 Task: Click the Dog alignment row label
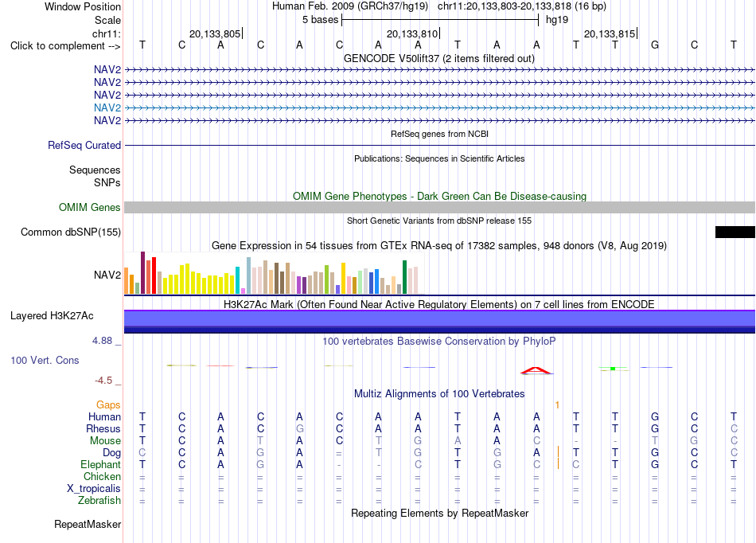click(112, 453)
